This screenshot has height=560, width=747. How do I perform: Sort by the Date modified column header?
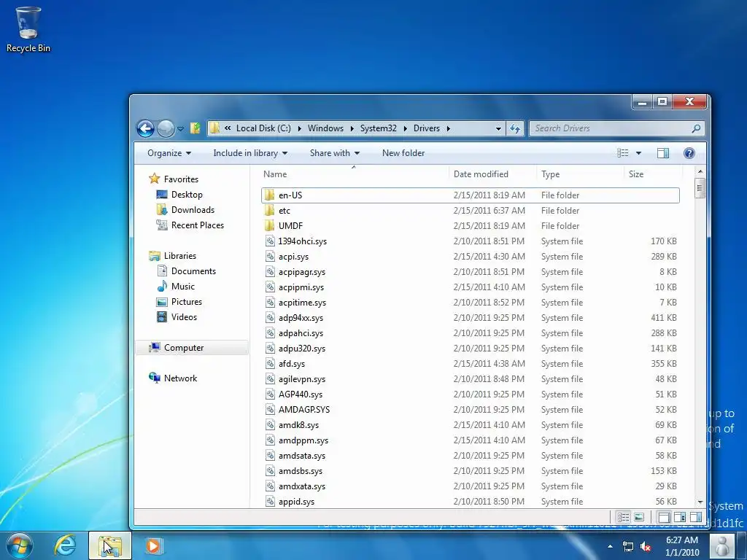[492, 174]
